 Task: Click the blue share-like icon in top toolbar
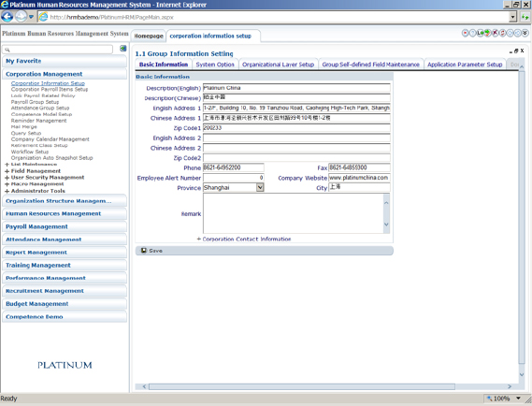point(517,33)
